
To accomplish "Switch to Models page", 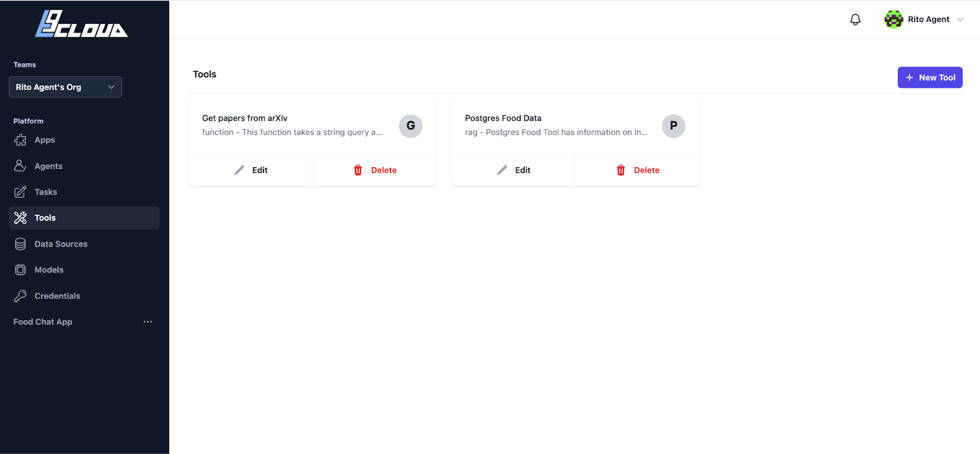I will pyautogui.click(x=84, y=270).
